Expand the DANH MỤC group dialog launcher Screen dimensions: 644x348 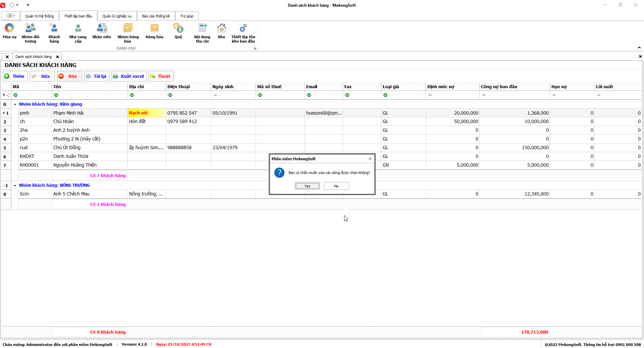[x=255, y=49]
